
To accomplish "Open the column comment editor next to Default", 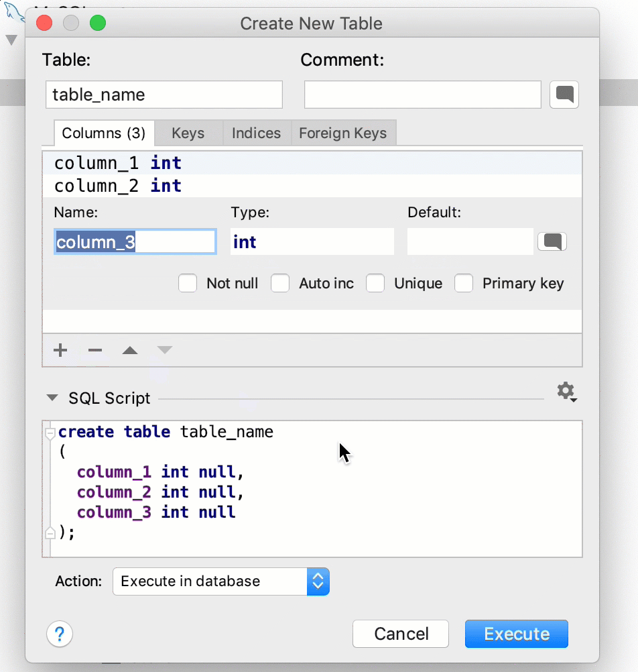I will point(552,241).
